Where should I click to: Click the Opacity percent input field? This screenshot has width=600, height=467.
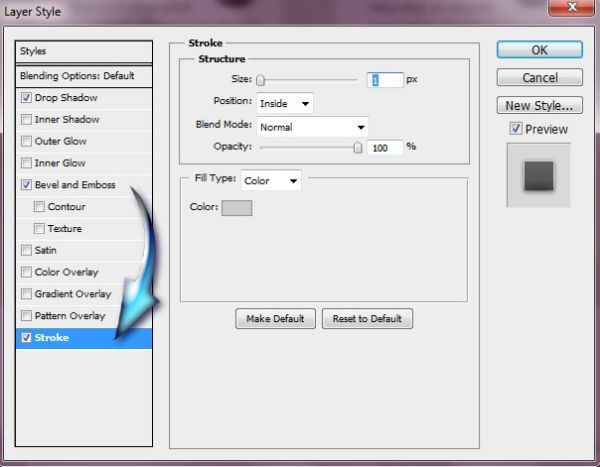[385, 148]
